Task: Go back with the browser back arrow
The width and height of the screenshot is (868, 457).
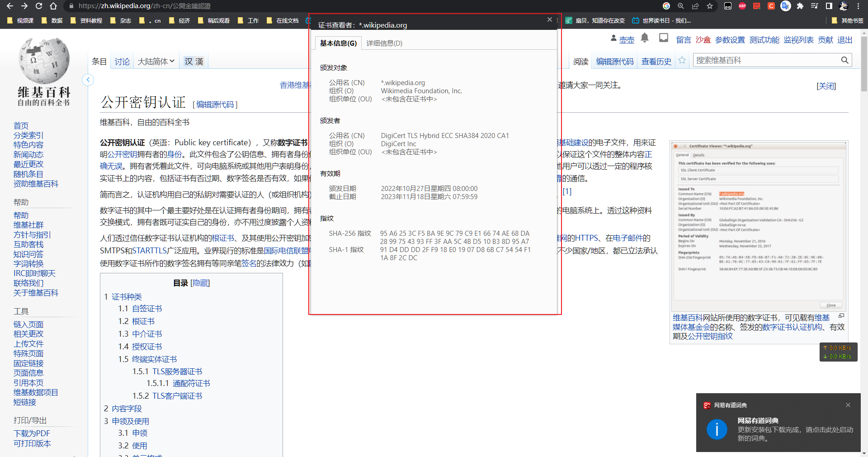Action: click(10, 6)
